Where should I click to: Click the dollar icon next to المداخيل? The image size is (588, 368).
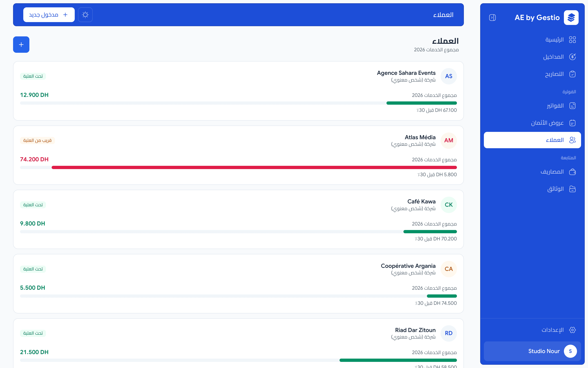point(572,57)
